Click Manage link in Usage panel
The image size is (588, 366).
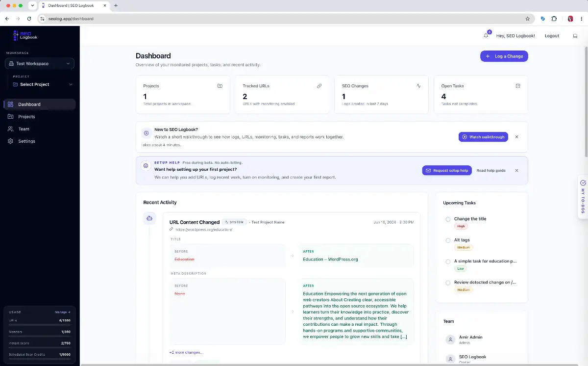pyautogui.click(x=62, y=312)
